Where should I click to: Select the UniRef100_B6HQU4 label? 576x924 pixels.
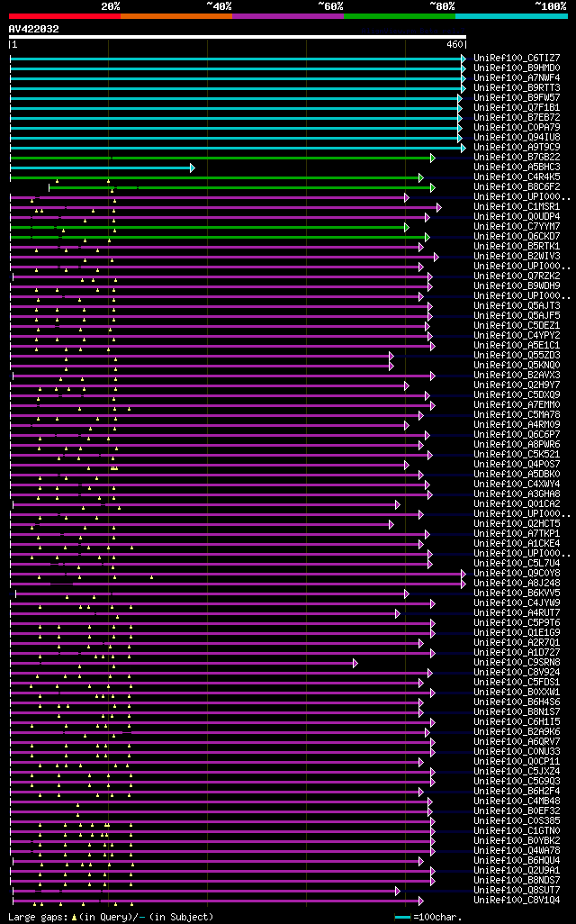517,860
